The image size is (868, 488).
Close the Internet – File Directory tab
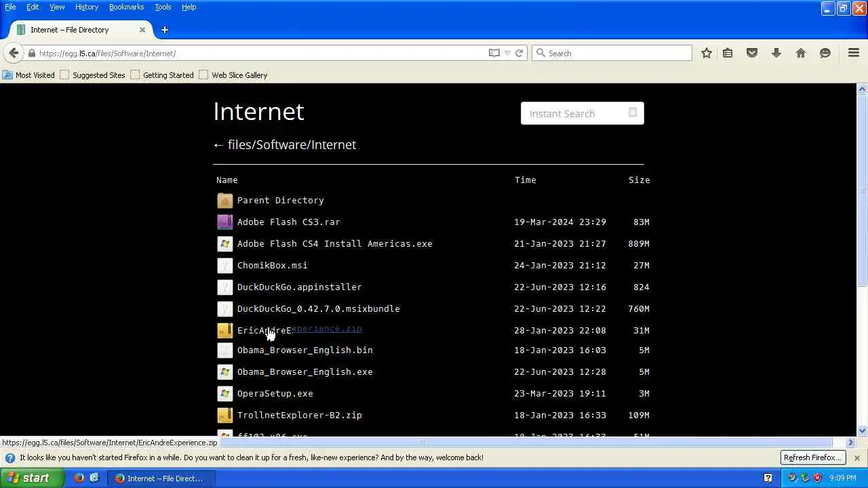coord(142,30)
